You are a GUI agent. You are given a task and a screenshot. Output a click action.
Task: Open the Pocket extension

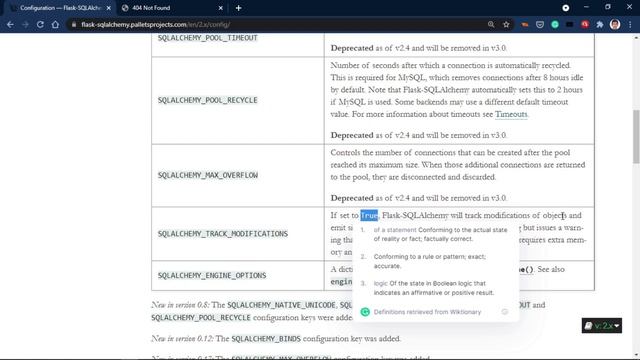coord(540,24)
